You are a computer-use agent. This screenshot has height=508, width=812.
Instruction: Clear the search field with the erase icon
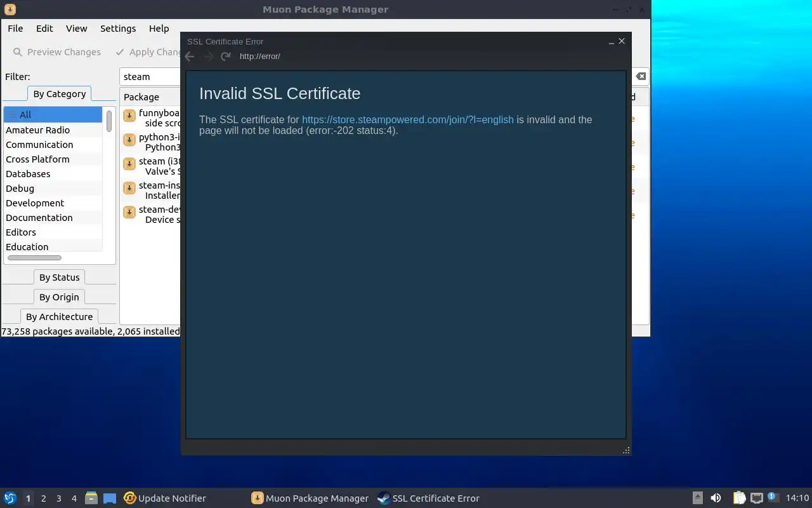tap(641, 76)
